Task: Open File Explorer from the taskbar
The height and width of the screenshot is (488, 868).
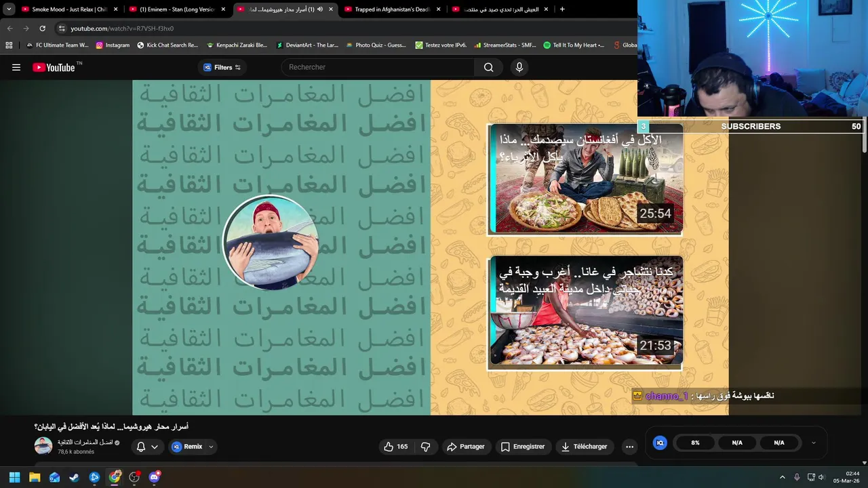Action: [35, 477]
